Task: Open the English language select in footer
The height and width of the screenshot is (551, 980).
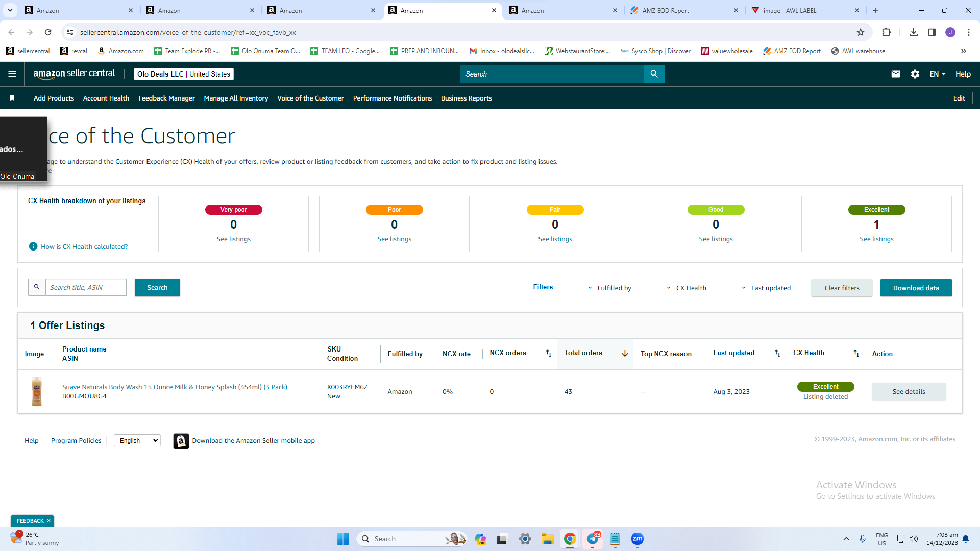Action: (x=137, y=440)
